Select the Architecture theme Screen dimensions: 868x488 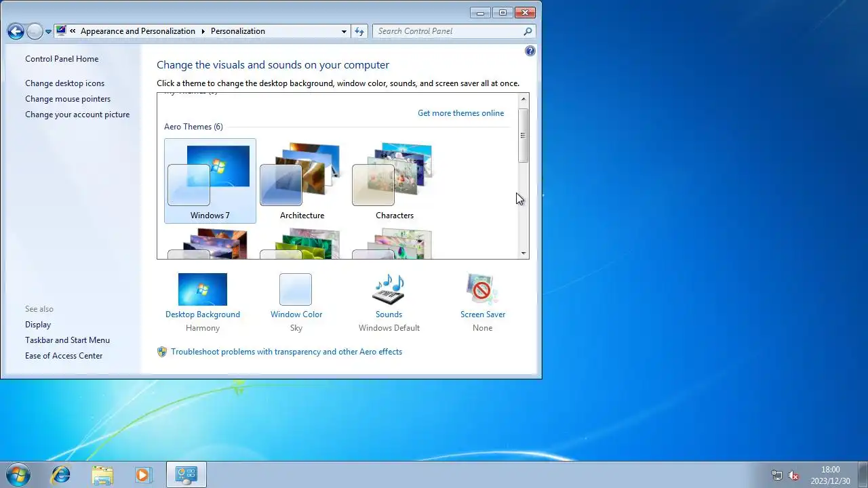point(302,181)
